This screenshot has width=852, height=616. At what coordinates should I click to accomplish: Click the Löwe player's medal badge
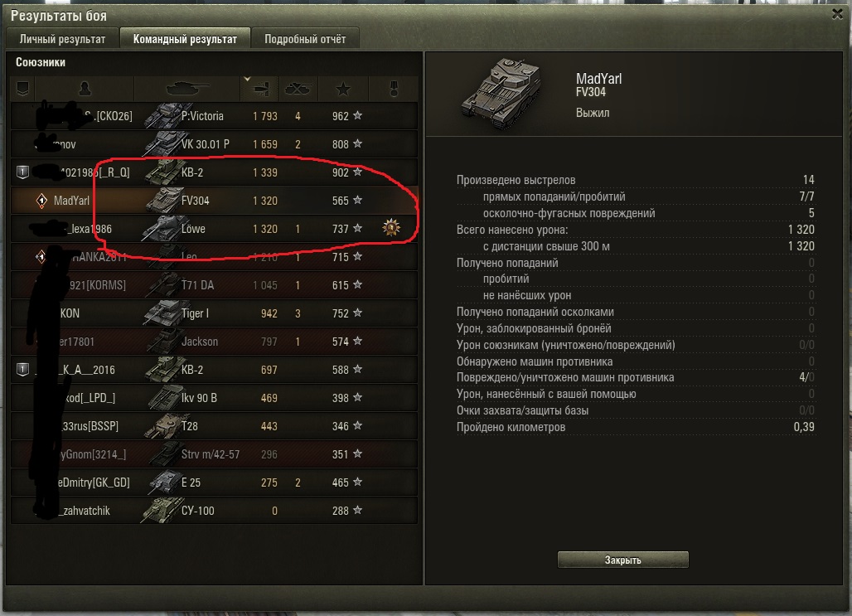(x=391, y=227)
